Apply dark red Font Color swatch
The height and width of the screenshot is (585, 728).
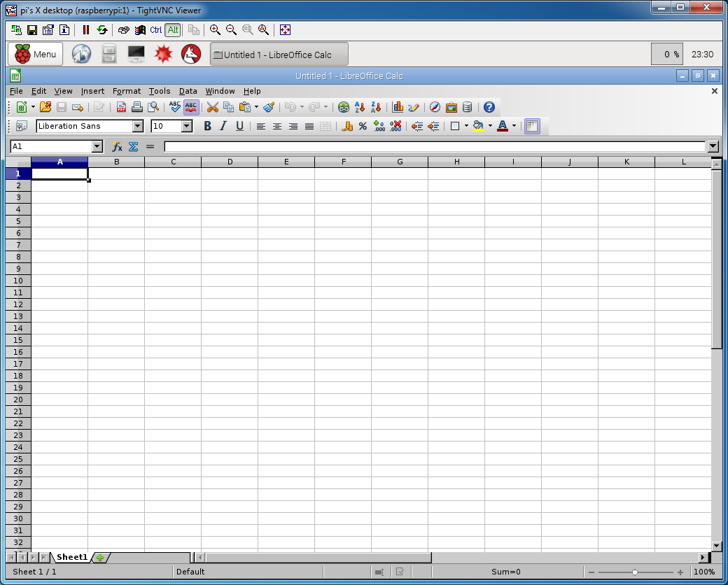point(503,126)
